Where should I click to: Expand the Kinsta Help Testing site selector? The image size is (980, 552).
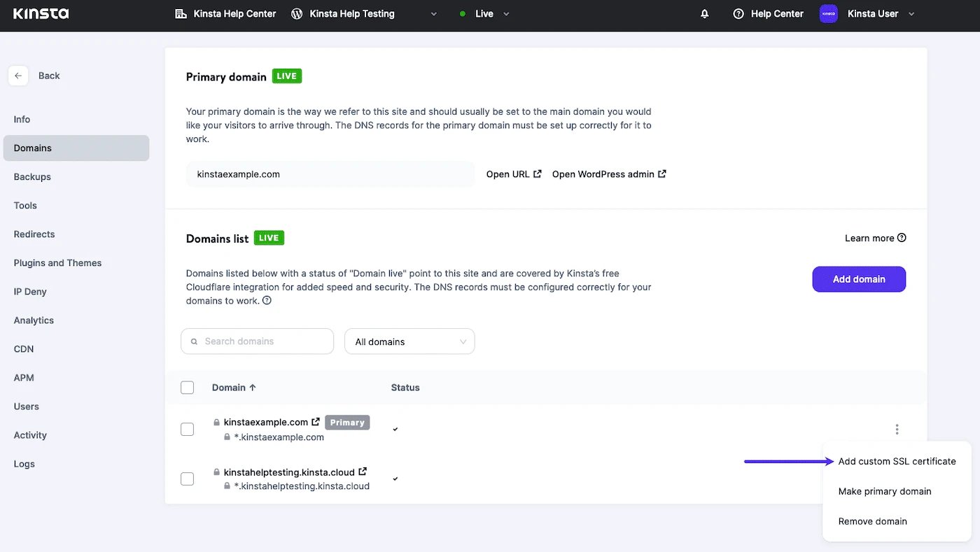point(434,14)
